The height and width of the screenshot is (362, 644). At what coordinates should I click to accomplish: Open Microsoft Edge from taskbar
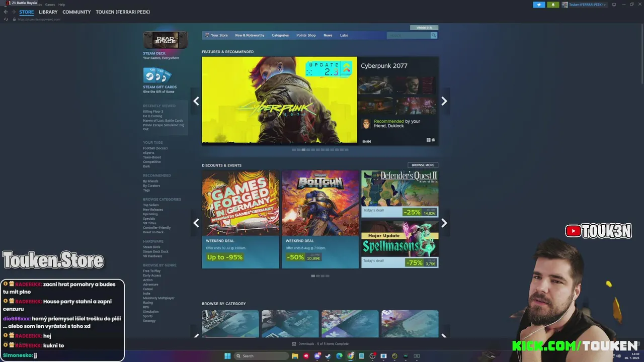(340, 356)
